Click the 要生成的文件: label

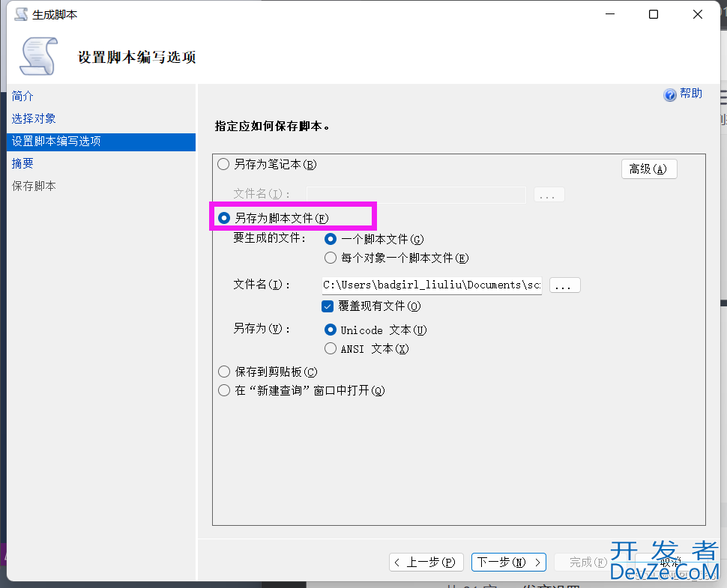pos(269,238)
